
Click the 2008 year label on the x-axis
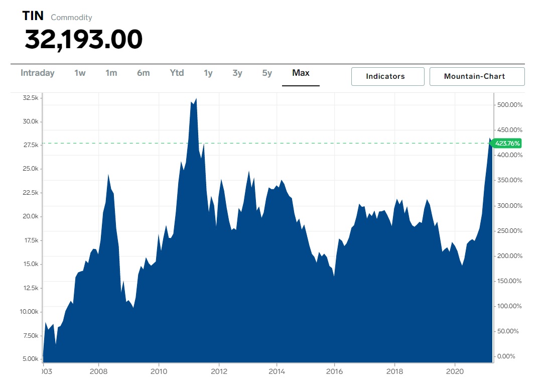[x=98, y=371]
